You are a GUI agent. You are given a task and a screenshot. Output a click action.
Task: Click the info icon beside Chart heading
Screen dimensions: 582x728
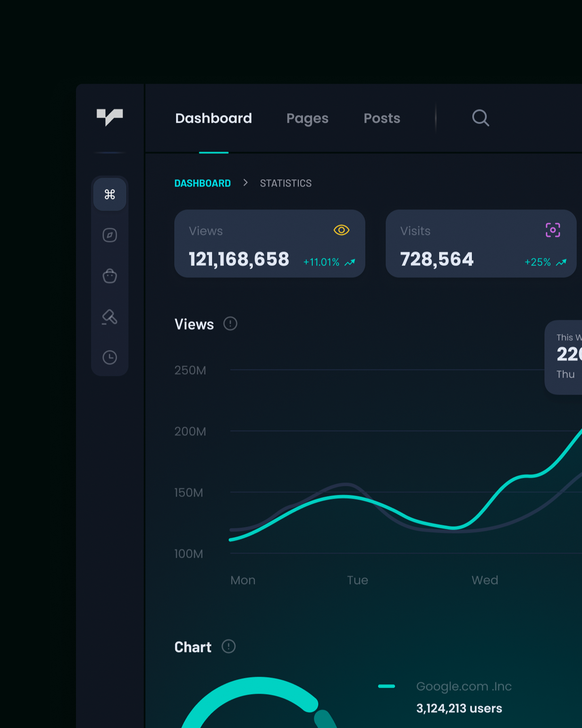click(x=228, y=646)
